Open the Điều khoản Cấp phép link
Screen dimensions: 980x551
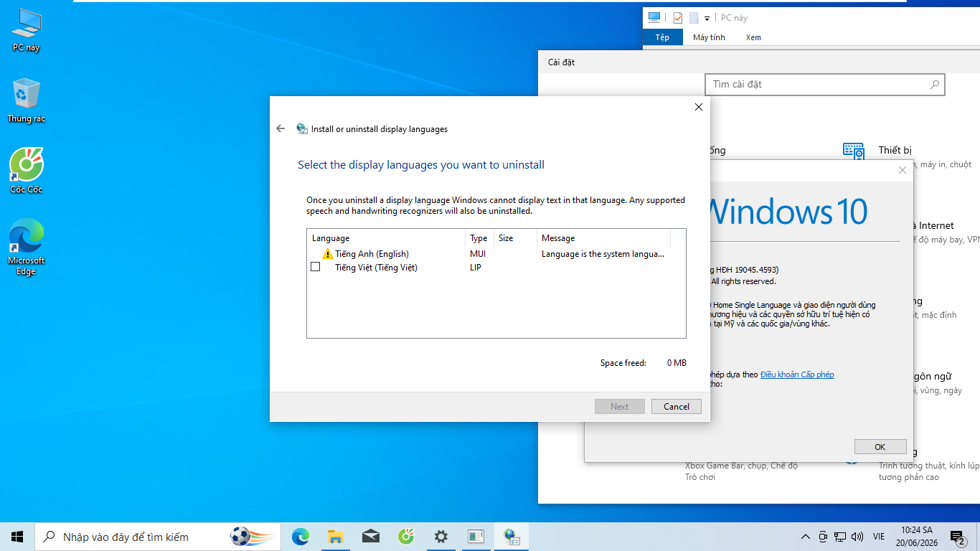coord(797,375)
